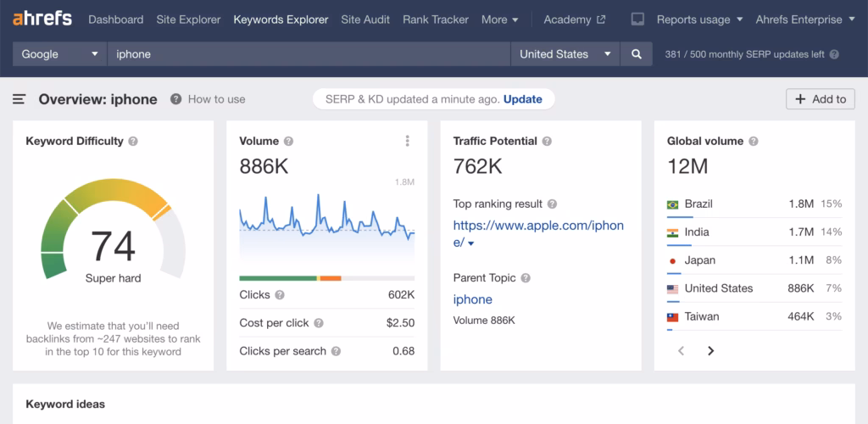Click the Global volume help icon
The width and height of the screenshot is (868, 424).
point(753,142)
